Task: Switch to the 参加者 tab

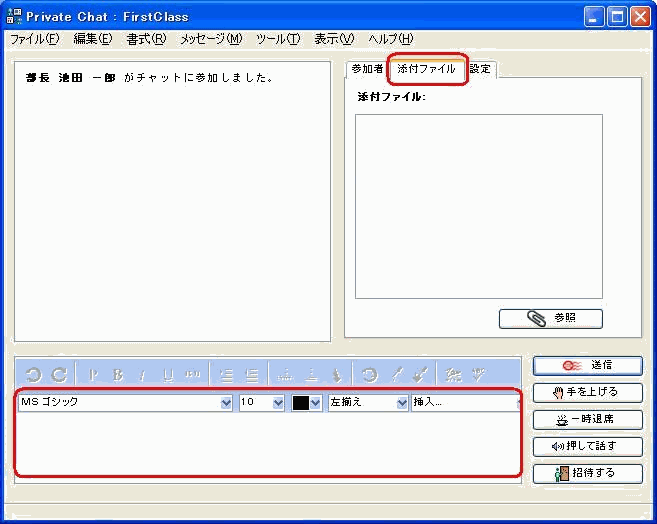Action: point(366,69)
